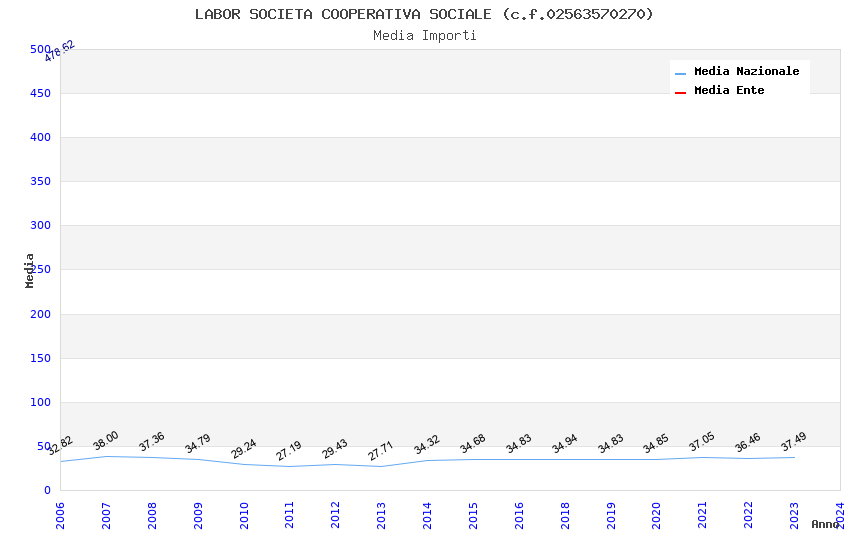850x550 pixels.
Task: Click the 450 y-axis tick label
Action: pyautogui.click(x=40, y=93)
